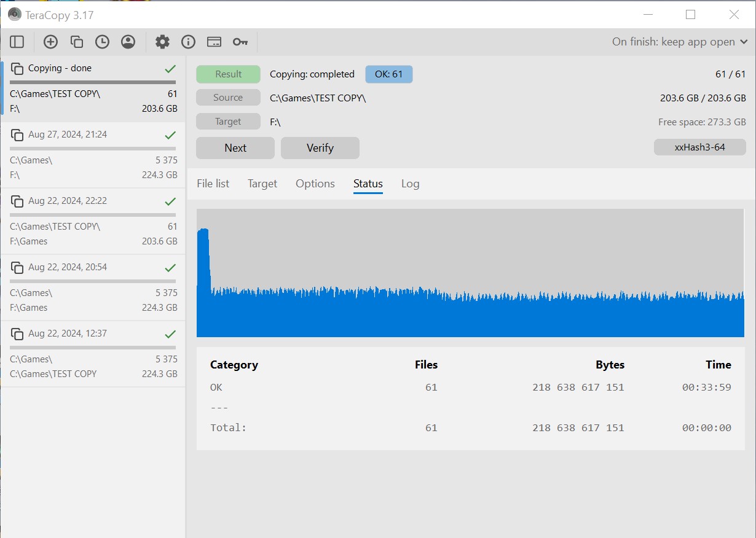
Task: Select the Status tab
Action: (368, 184)
